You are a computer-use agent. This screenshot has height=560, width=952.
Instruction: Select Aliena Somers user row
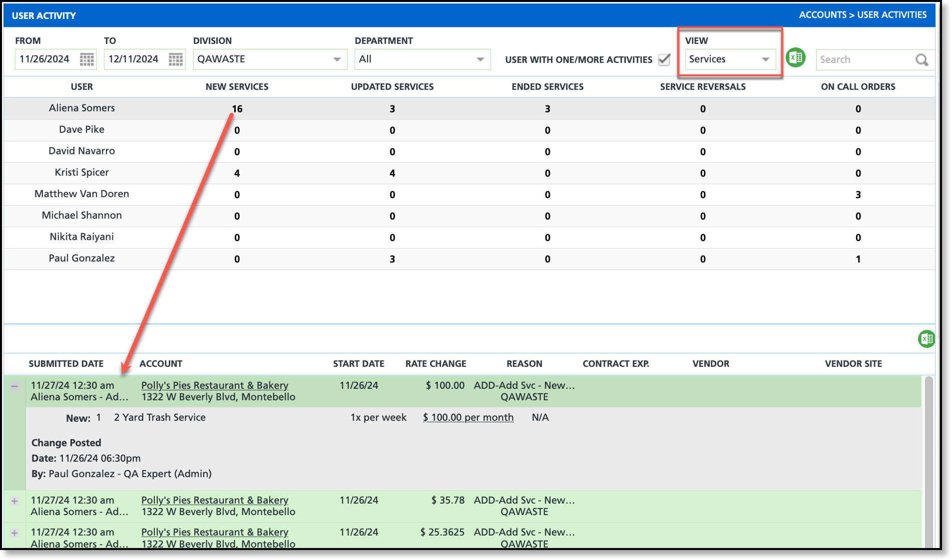[x=470, y=108]
